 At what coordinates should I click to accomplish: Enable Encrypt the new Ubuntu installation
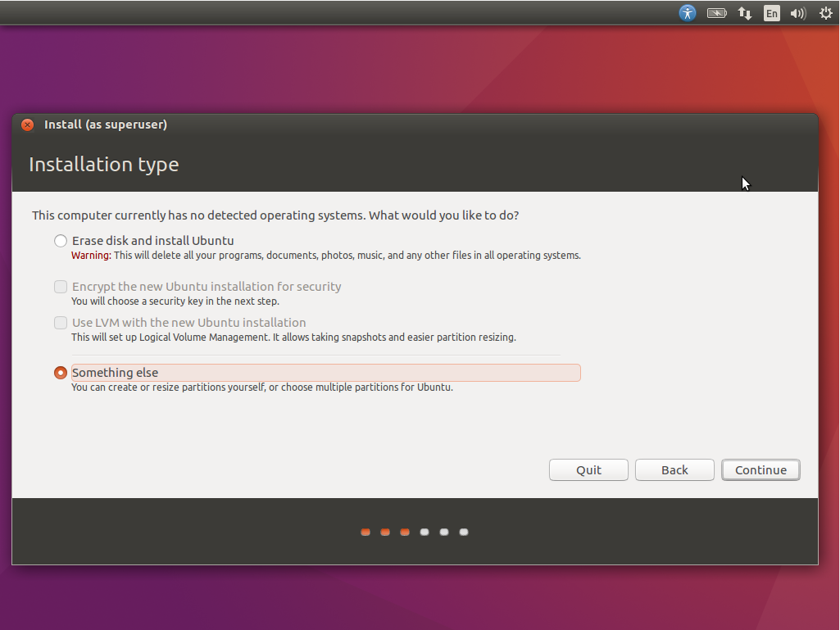pyautogui.click(x=61, y=287)
